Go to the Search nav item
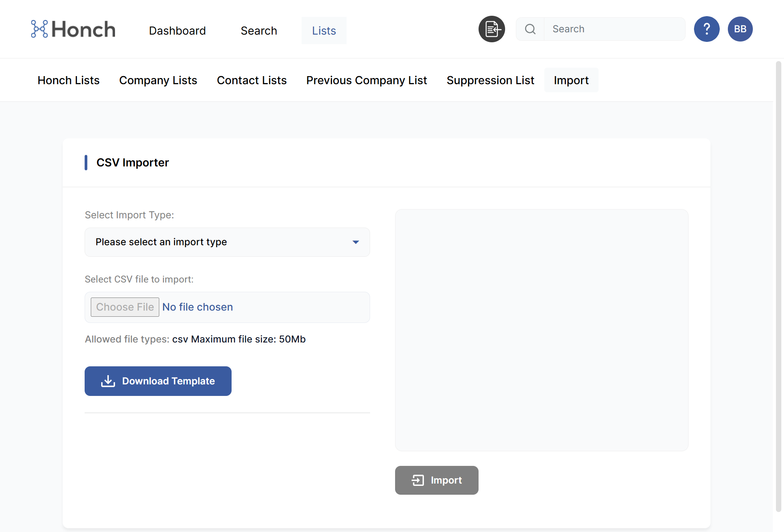 click(x=259, y=31)
